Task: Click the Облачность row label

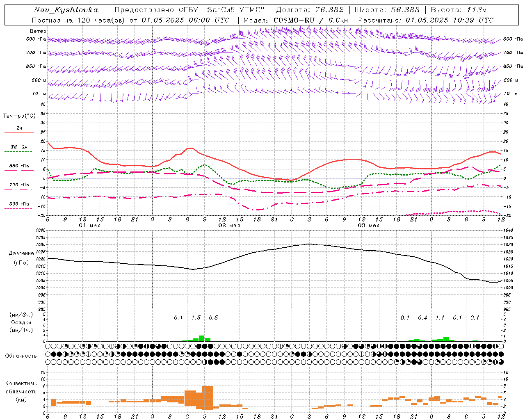Action: pos(21,356)
